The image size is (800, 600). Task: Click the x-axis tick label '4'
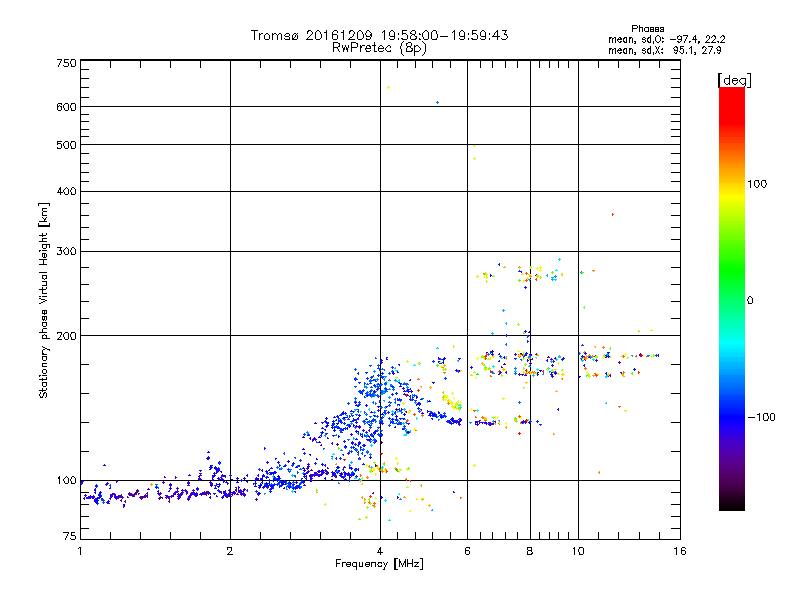[x=380, y=551]
